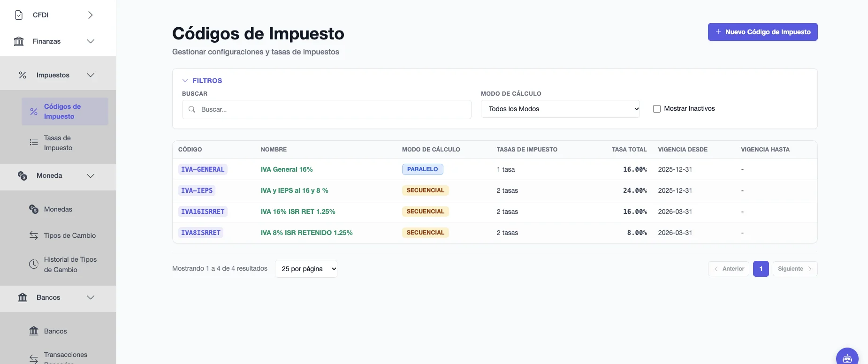Click the plus icon in Nuevo Código button
The height and width of the screenshot is (364, 868).
[x=718, y=32]
